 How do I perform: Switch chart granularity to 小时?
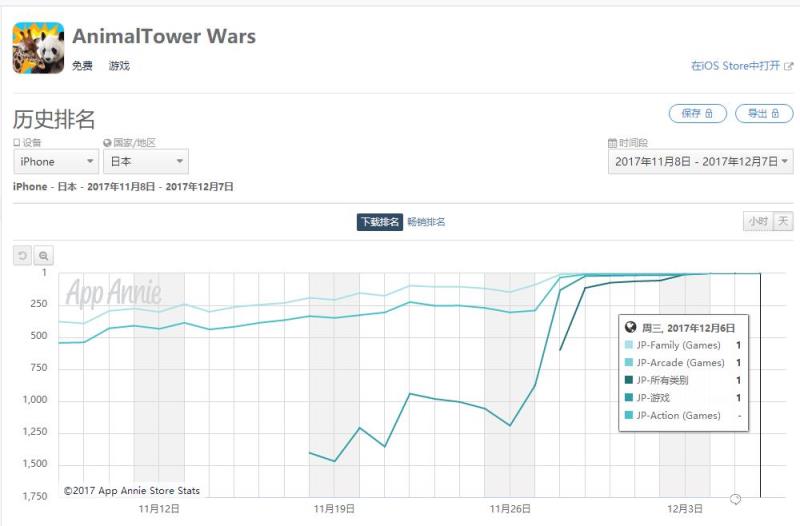click(x=758, y=221)
